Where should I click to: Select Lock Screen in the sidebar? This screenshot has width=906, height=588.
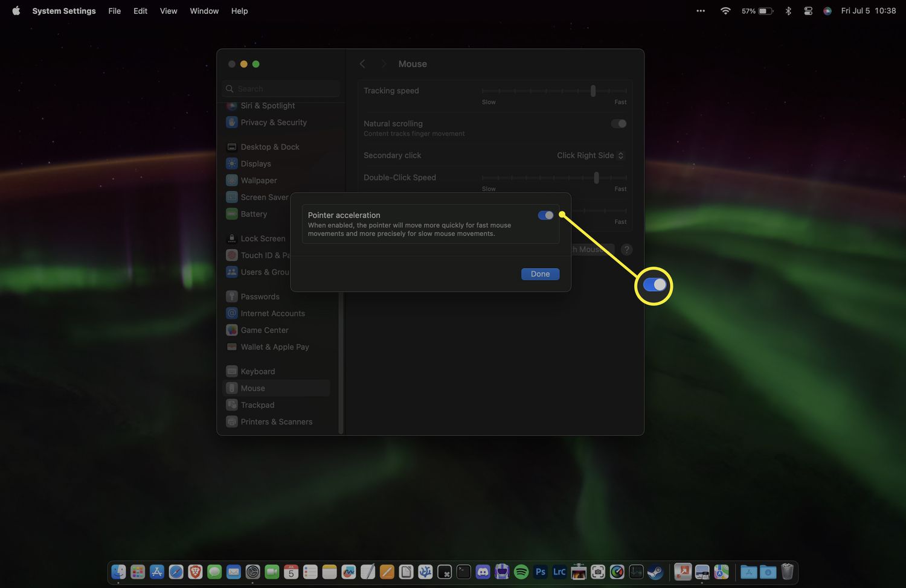point(257,239)
